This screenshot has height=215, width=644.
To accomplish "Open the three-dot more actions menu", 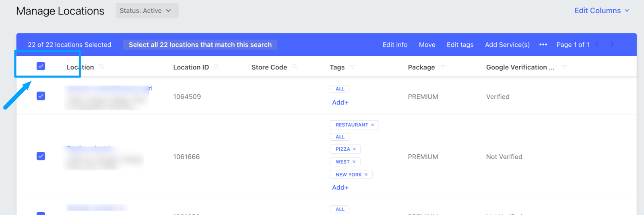I will [543, 45].
